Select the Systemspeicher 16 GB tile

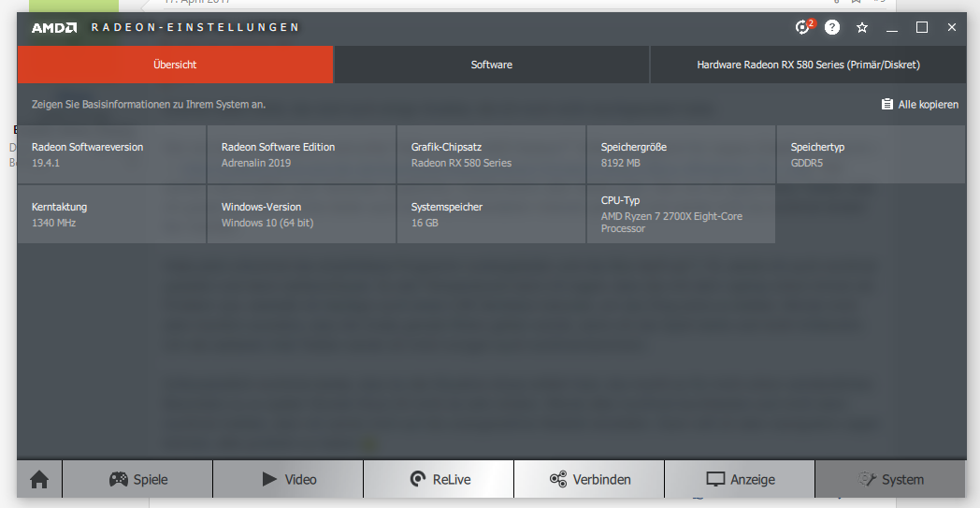(x=491, y=214)
